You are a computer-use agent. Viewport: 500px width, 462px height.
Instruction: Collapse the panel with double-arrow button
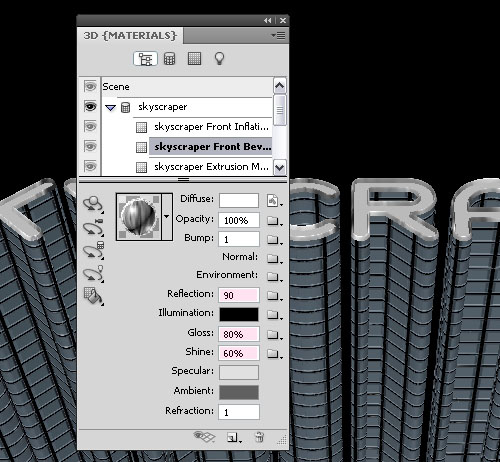click(268, 21)
